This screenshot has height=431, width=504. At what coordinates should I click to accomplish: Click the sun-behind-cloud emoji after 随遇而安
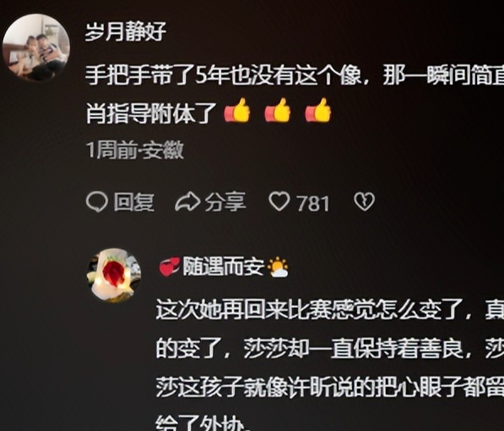[x=278, y=267]
